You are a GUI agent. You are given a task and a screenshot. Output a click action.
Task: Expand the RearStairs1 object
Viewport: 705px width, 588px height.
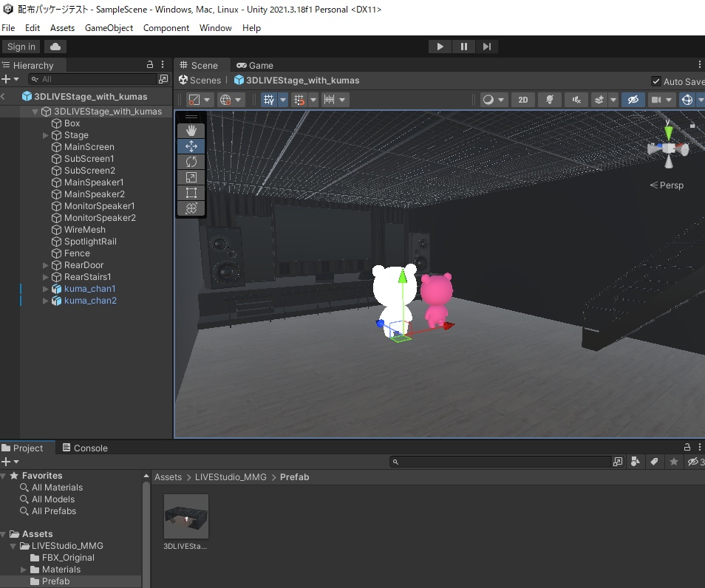pyautogui.click(x=45, y=277)
